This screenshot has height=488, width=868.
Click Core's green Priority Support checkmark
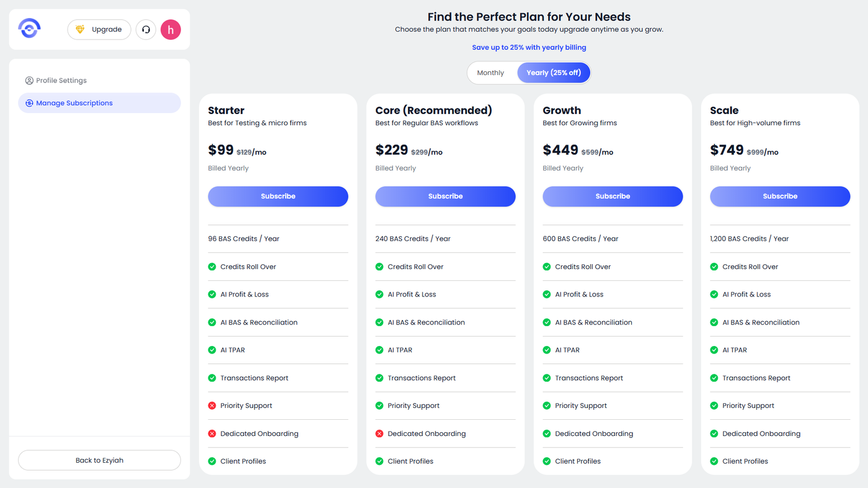pos(379,406)
